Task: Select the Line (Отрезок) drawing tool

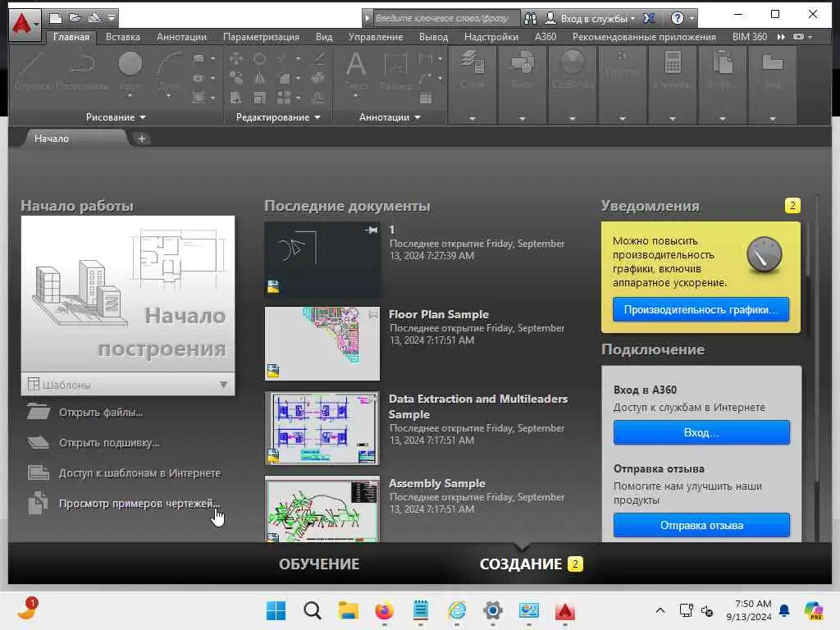Action: point(33,70)
